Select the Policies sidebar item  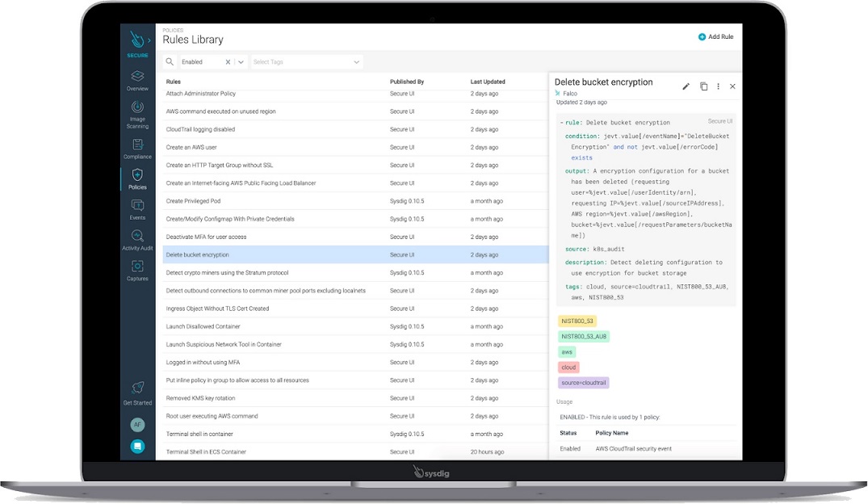(x=137, y=178)
